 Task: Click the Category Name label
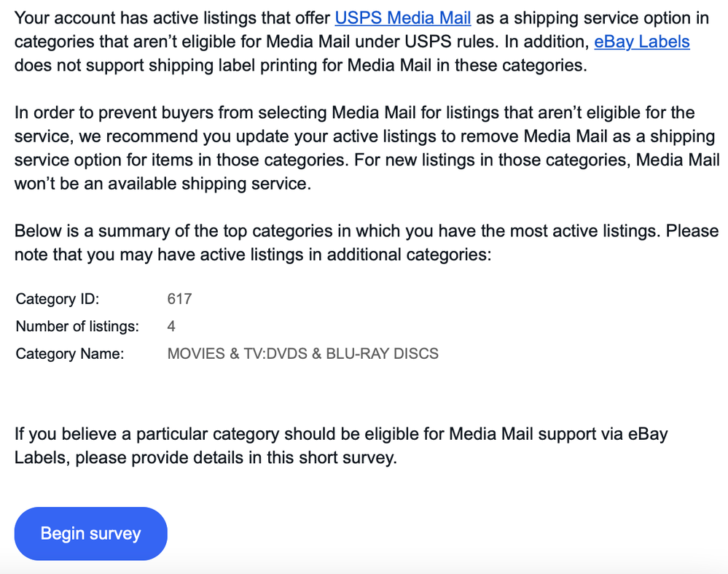click(70, 354)
